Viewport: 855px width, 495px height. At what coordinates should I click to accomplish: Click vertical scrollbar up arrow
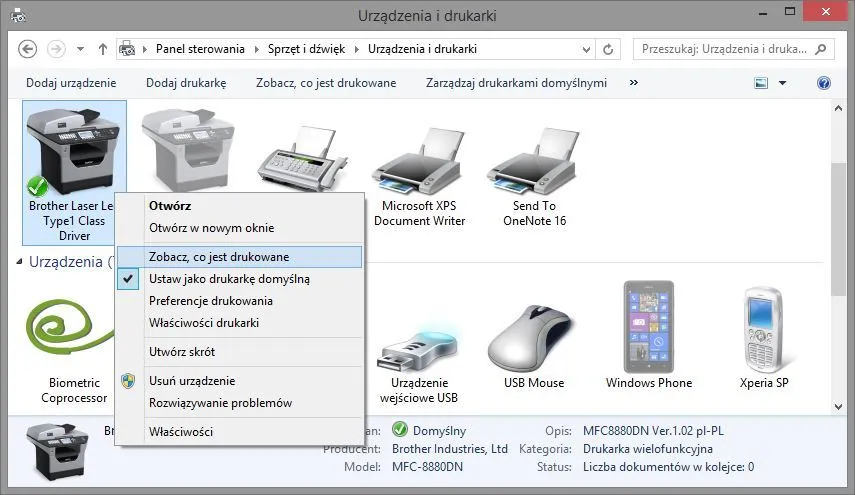[839, 108]
